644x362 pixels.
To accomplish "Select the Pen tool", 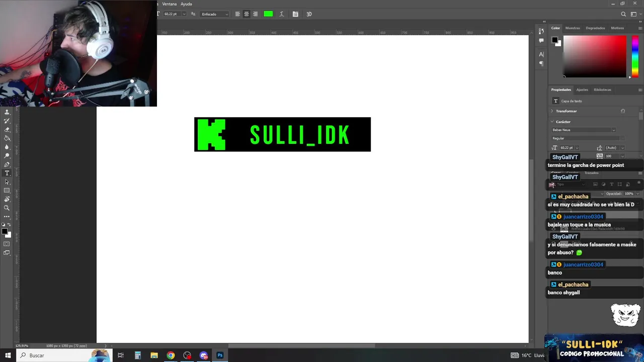I will click(7, 164).
